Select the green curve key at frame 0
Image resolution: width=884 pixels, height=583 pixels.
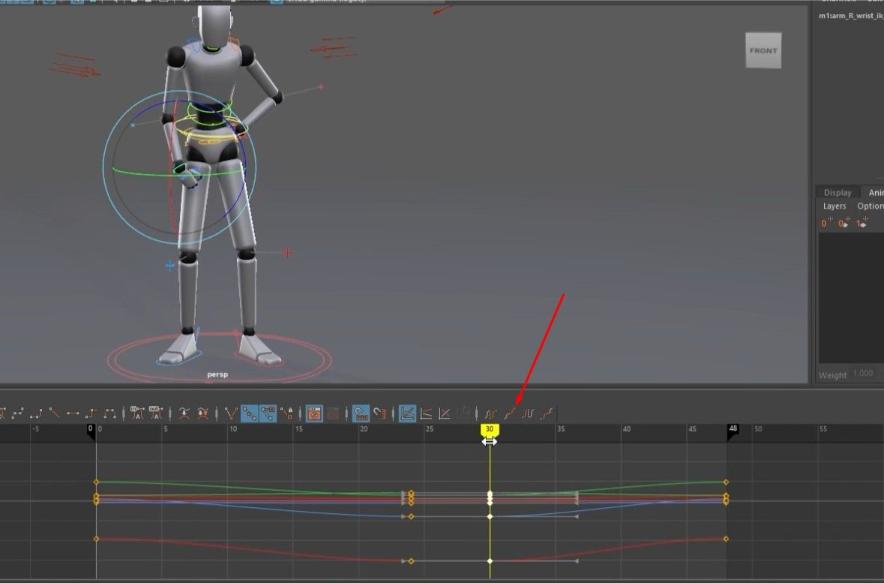96,482
